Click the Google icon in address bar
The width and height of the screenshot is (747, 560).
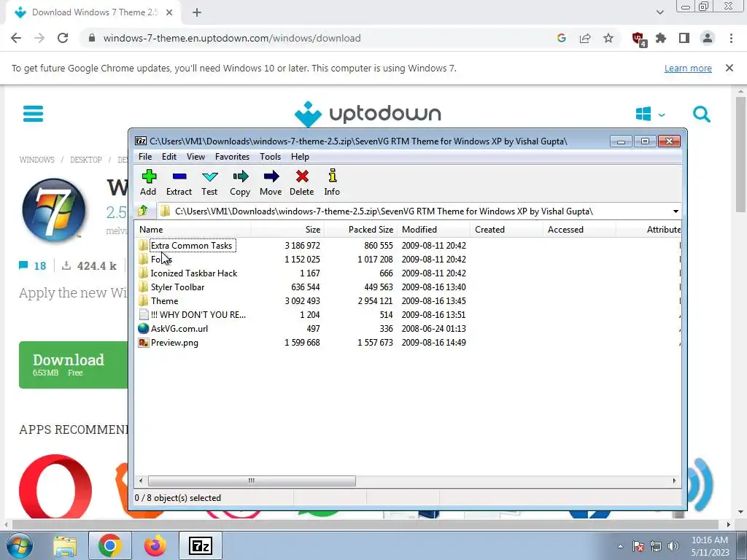[x=562, y=38]
